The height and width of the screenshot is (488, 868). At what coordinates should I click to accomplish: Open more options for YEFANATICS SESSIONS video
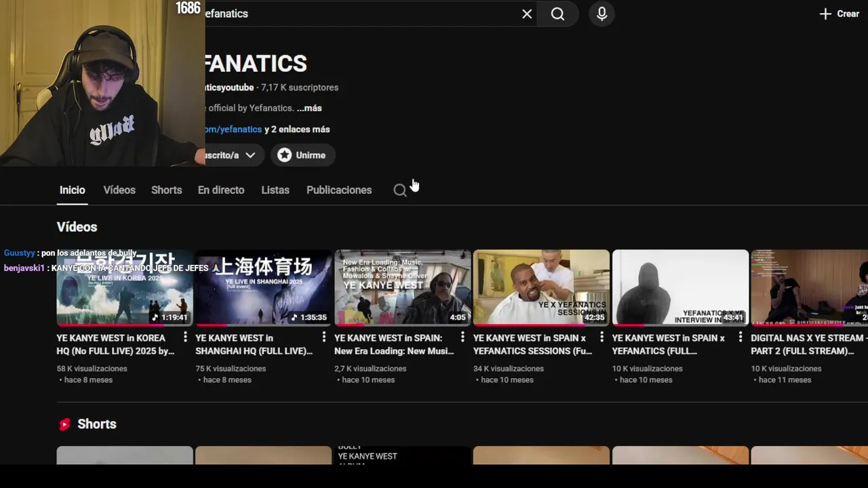[601, 338]
